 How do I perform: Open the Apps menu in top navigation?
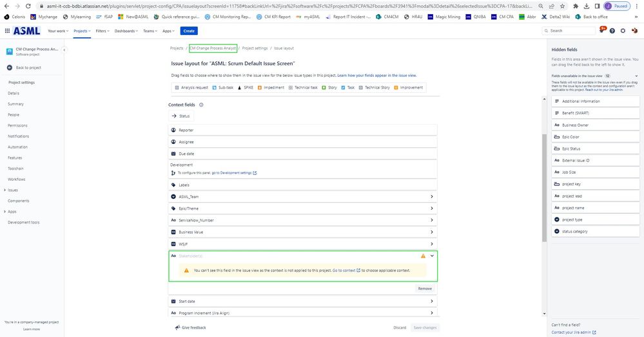tap(168, 31)
